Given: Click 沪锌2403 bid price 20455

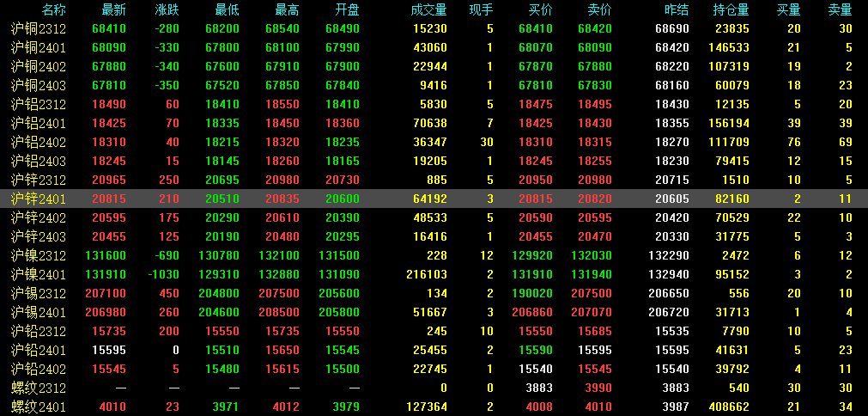Looking at the screenshot, I should (535, 237).
